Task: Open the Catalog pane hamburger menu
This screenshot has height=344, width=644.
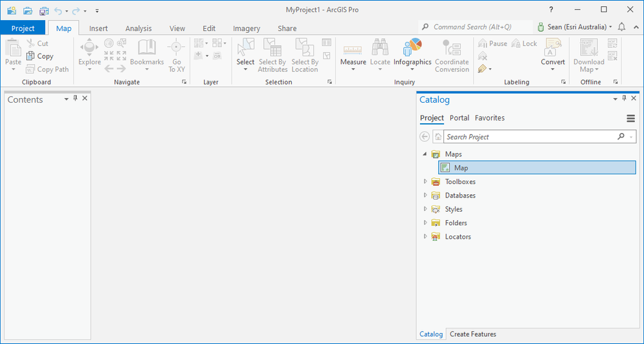Action: tap(631, 118)
